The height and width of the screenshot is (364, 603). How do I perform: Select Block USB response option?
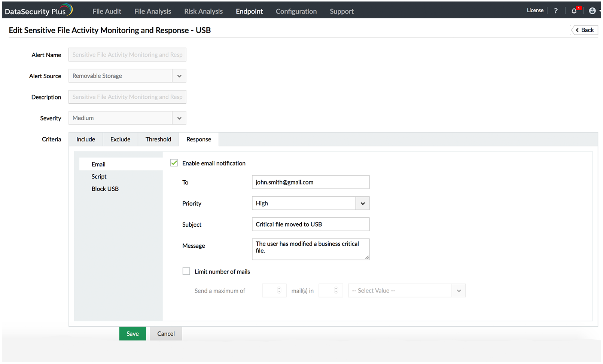(105, 189)
